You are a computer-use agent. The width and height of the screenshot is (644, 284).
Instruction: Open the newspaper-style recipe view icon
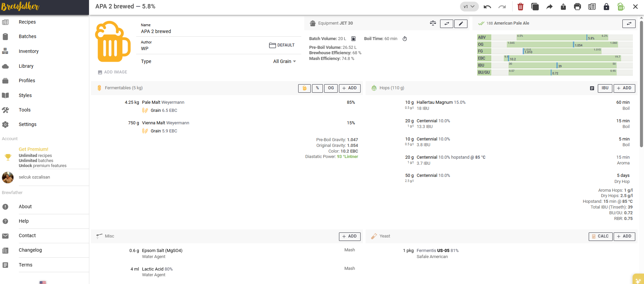point(592,7)
